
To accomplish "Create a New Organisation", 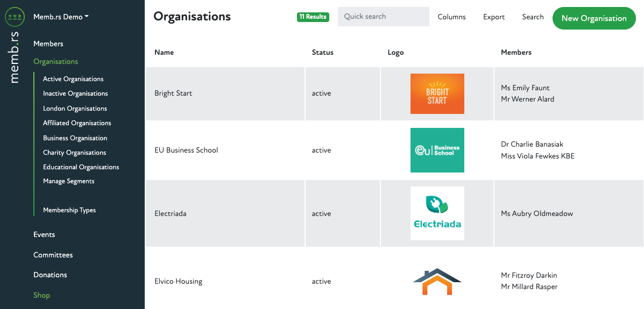I will click(x=593, y=18).
